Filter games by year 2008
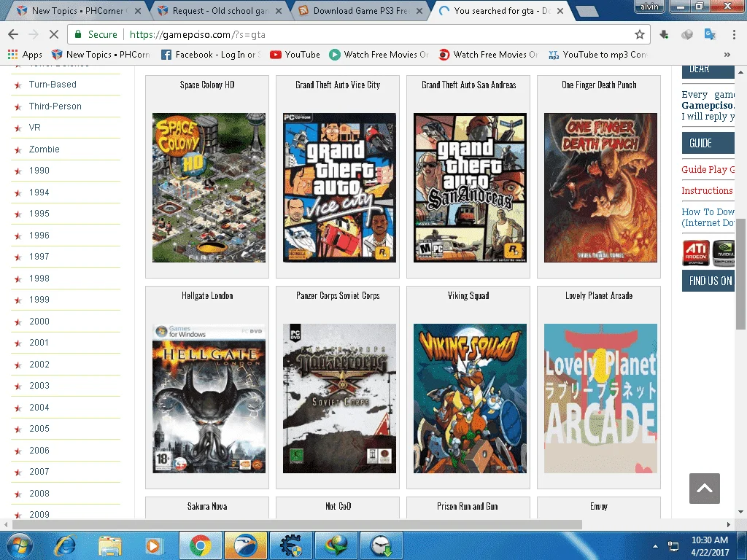Viewport: 747px width, 560px height. [39, 494]
